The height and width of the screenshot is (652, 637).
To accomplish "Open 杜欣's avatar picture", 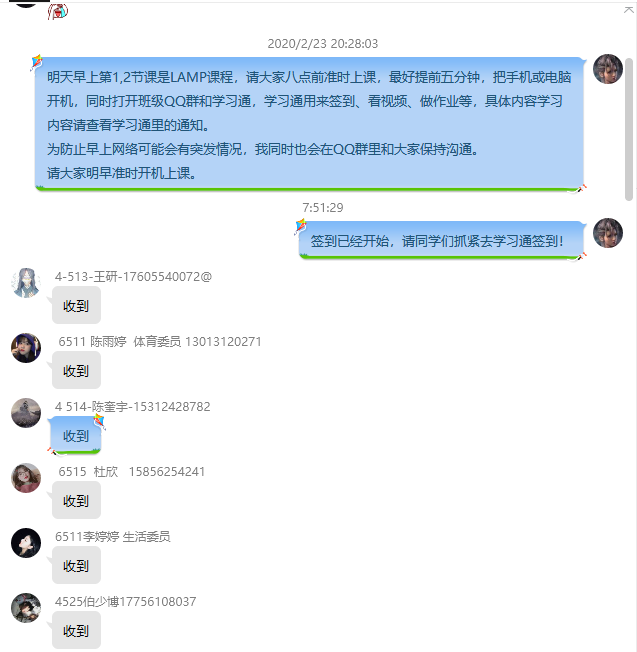I will pos(26,478).
